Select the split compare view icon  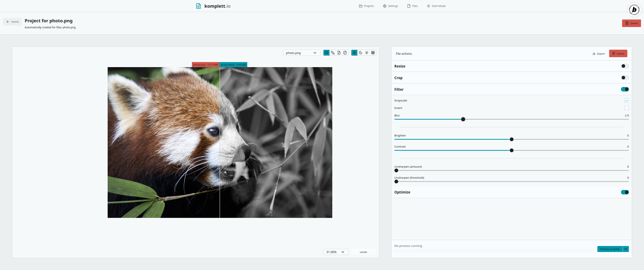[x=326, y=53]
